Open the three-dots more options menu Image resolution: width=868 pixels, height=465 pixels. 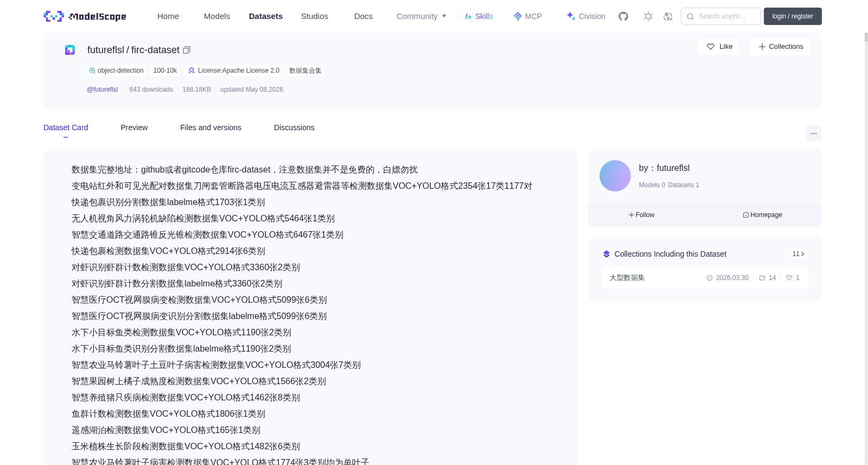point(813,133)
